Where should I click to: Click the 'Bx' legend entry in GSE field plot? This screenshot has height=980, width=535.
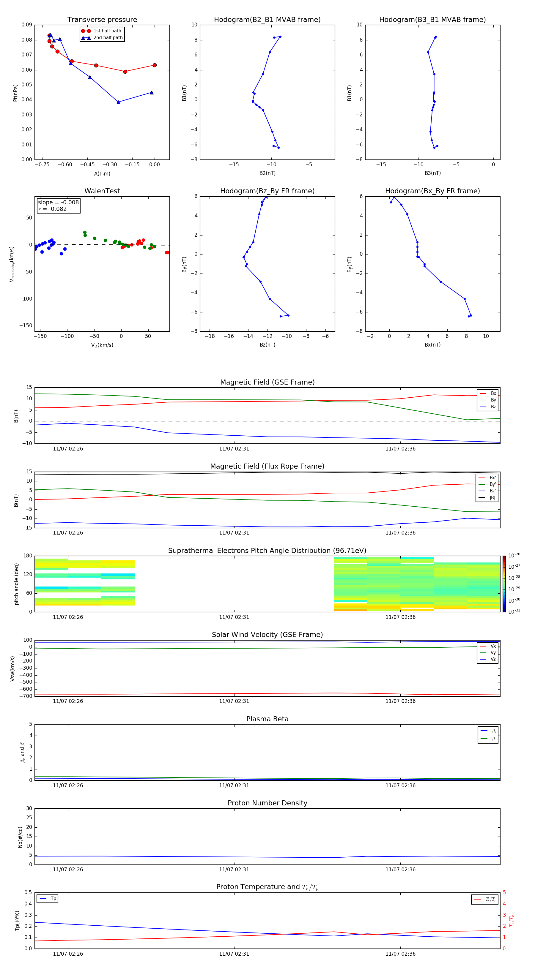488,394
